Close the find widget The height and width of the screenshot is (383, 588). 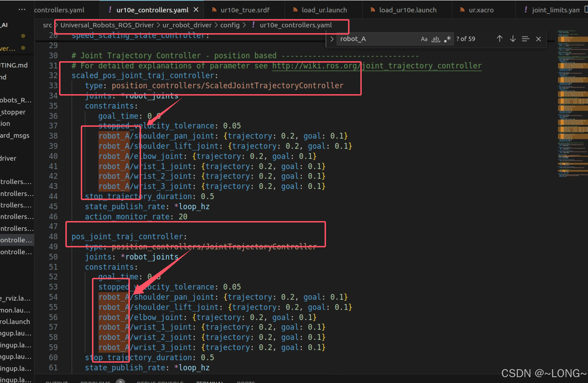point(538,39)
